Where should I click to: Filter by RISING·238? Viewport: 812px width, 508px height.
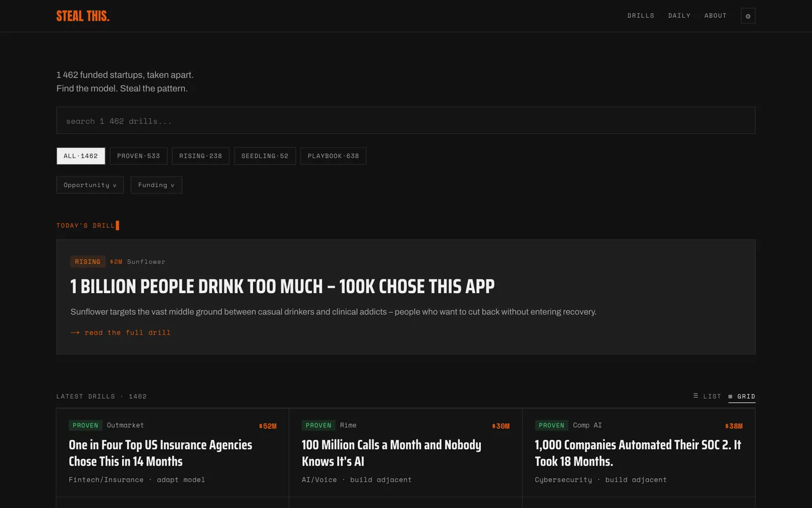(201, 156)
